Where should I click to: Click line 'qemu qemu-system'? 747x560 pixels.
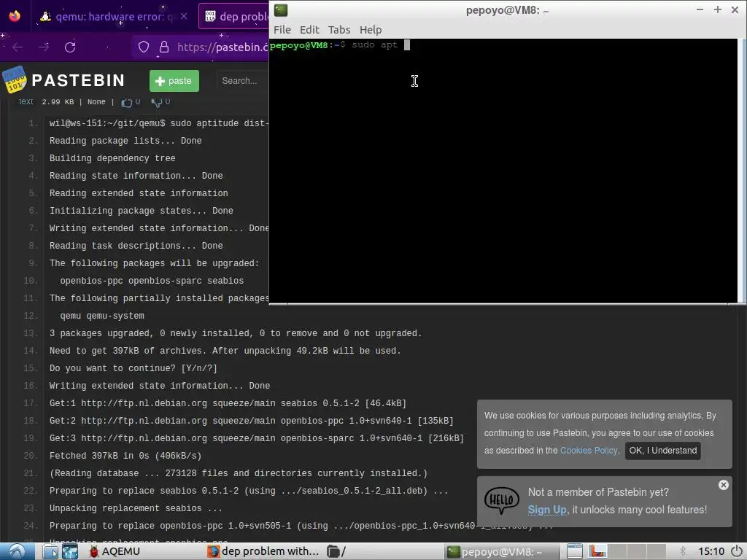coord(102,316)
